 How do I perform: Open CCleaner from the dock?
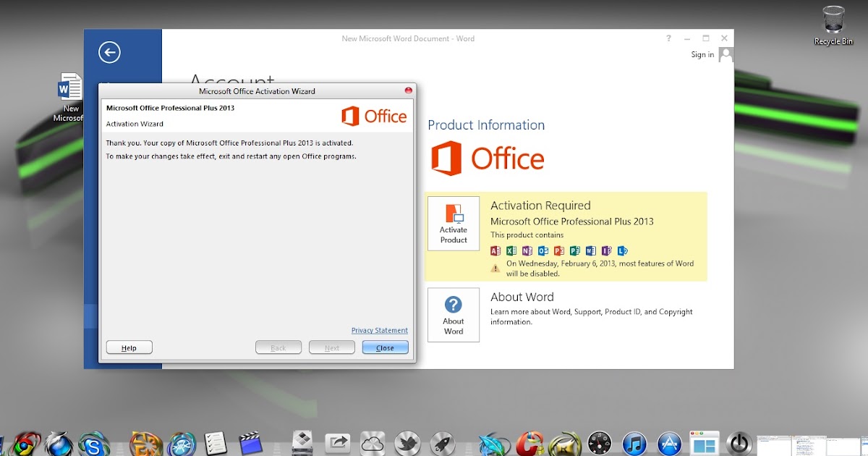pos(530,444)
